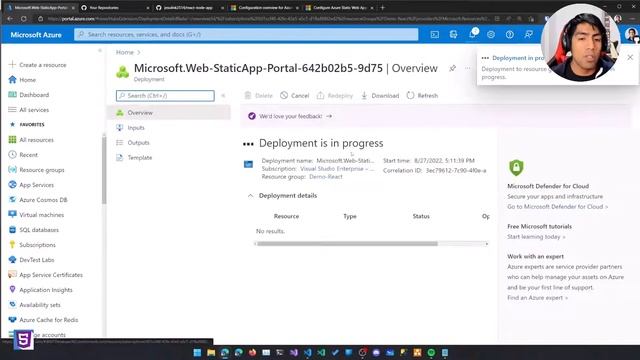Click the Resource column header
Image resolution: width=640 pixels, height=360 pixels.
(286, 216)
